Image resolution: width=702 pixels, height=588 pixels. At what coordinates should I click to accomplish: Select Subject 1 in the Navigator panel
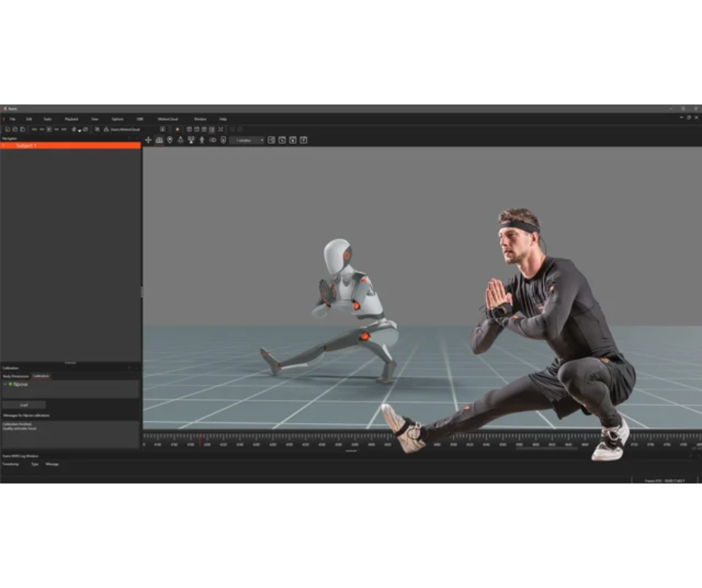25,146
